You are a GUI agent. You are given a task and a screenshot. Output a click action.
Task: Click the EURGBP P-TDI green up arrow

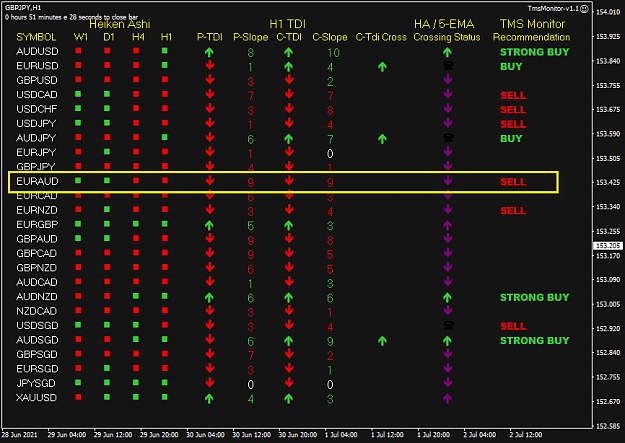[x=209, y=225]
